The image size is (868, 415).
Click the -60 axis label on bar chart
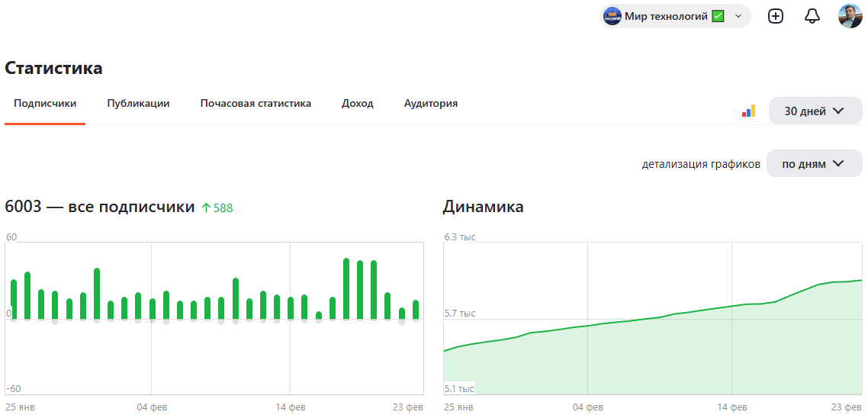point(13,389)
